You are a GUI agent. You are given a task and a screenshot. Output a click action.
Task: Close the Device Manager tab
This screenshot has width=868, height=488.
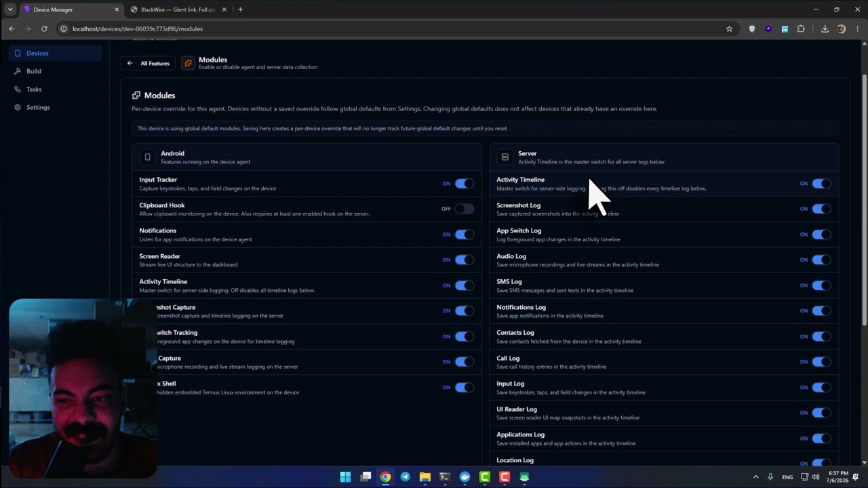coord(117,9)
